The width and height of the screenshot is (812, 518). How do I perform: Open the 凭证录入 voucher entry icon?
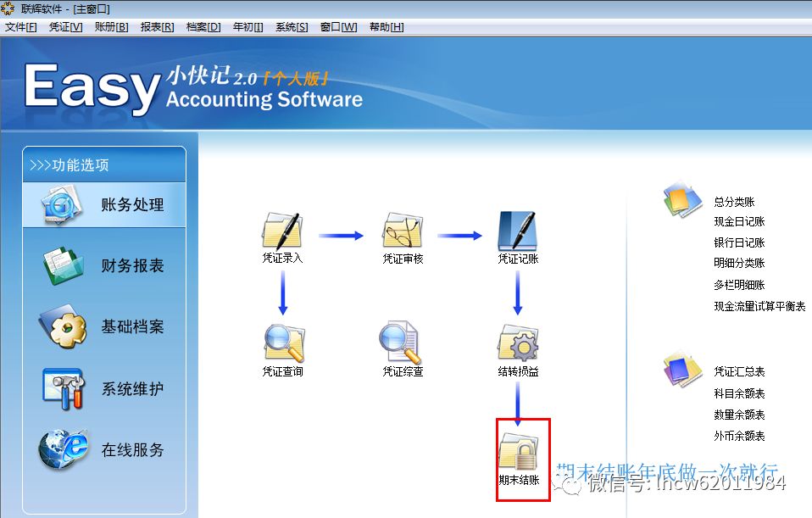pyautogui.click(x=282, y=231)
